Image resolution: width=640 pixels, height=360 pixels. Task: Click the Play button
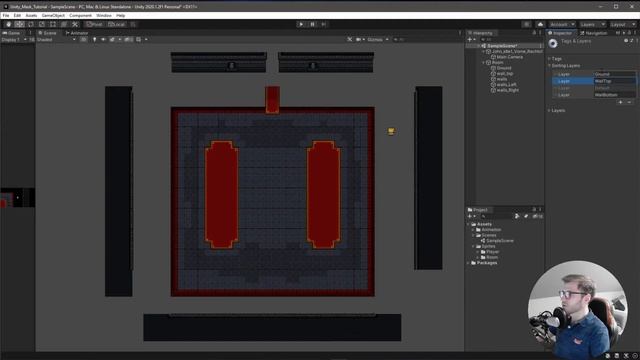pos(301,24)
